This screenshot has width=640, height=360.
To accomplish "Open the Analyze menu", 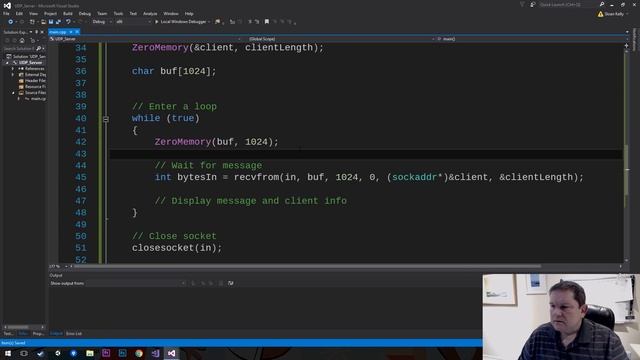I will coord(150,13).
